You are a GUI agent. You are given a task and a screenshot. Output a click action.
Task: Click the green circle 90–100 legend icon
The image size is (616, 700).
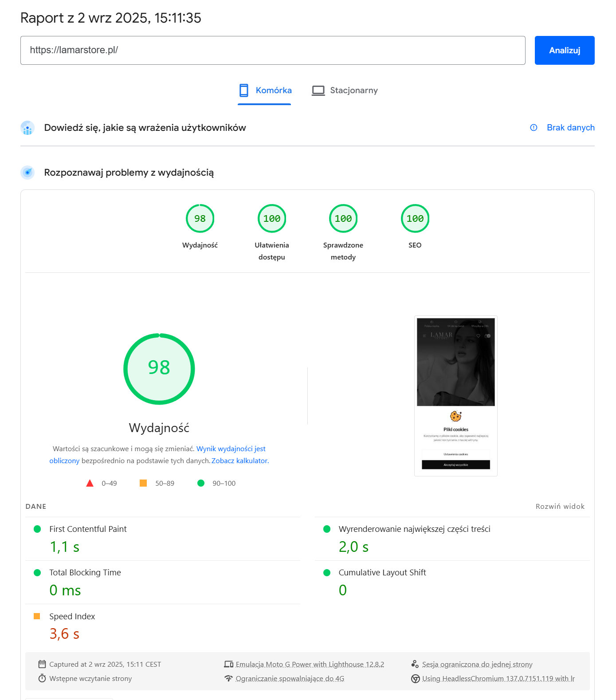coord(201,483)
